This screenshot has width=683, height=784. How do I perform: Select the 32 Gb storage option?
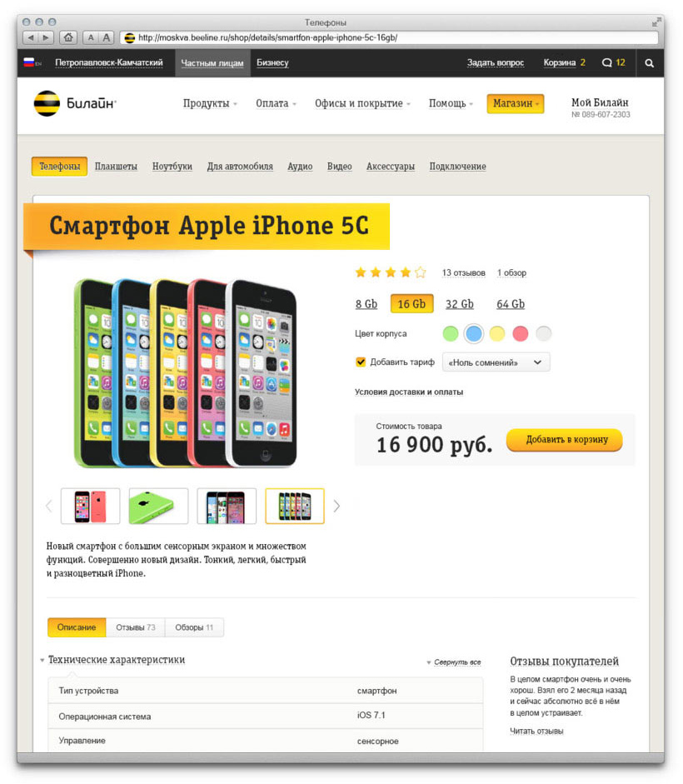[x=460, y=304]
